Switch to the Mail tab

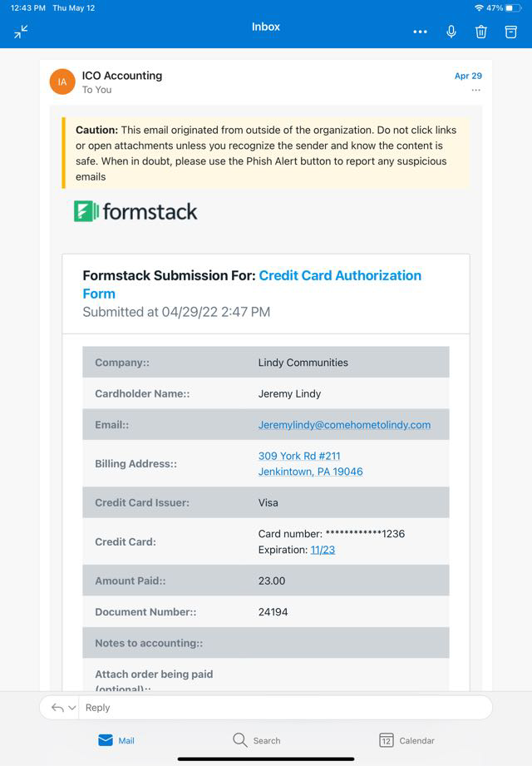(x=116, y=740)
